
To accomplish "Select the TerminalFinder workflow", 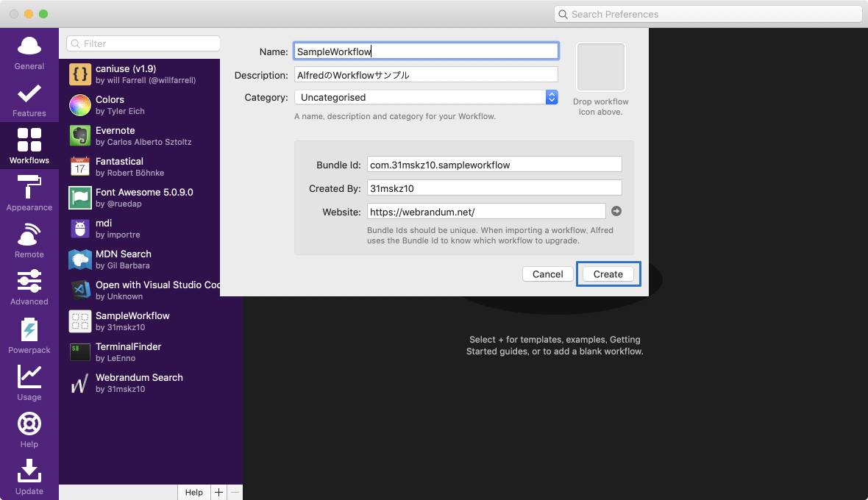I will click(132, 352).
